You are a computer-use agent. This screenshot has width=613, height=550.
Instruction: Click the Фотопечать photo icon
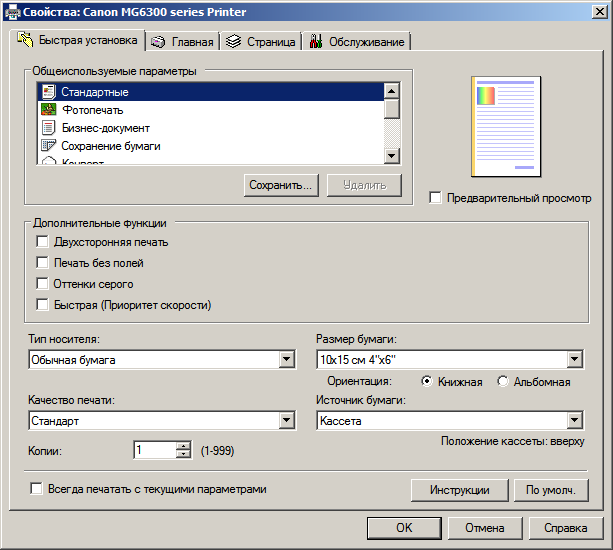tap(48, 109)
